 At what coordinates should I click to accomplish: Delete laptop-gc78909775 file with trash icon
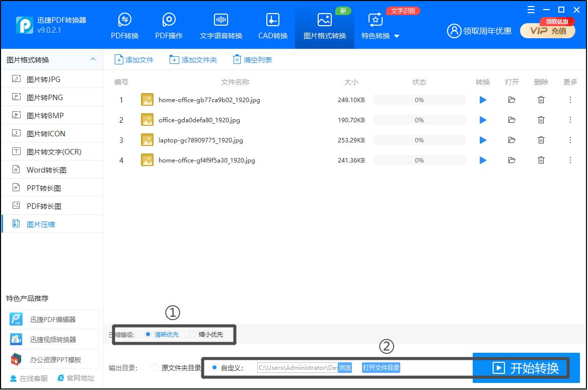[x=541, y=140]
